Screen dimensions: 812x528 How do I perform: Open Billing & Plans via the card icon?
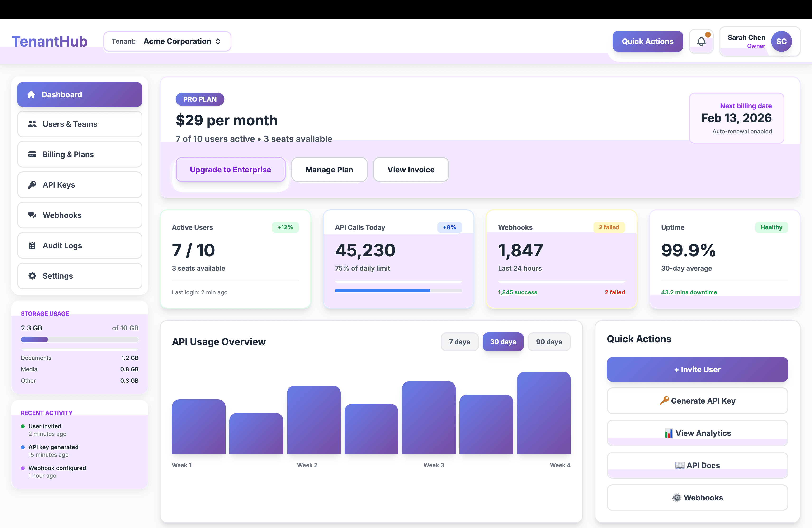click(x=33, y=154)
